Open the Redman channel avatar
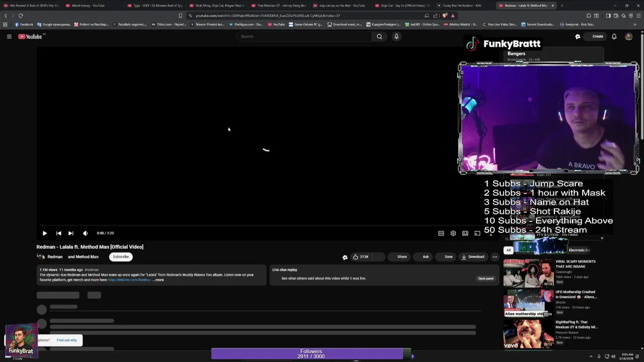644x362 pixels. pos(41,257)
